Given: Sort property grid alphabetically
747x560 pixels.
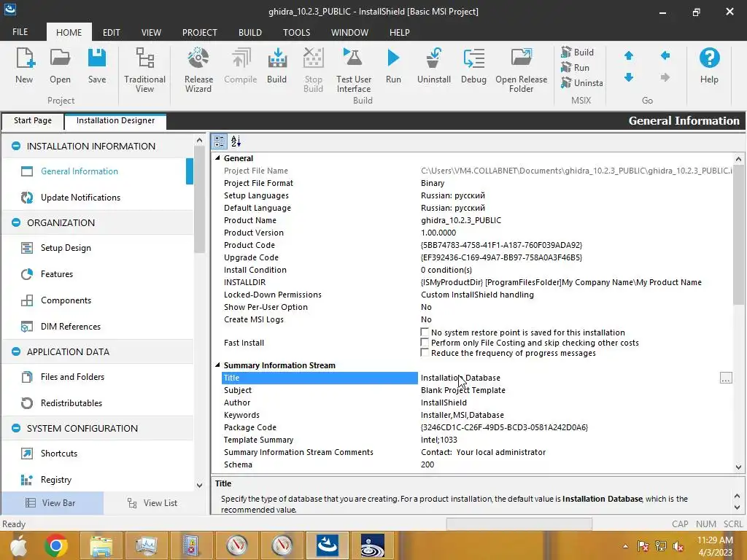Looking at the screenshot, I should pyautogui.click(x=236, y=141).
